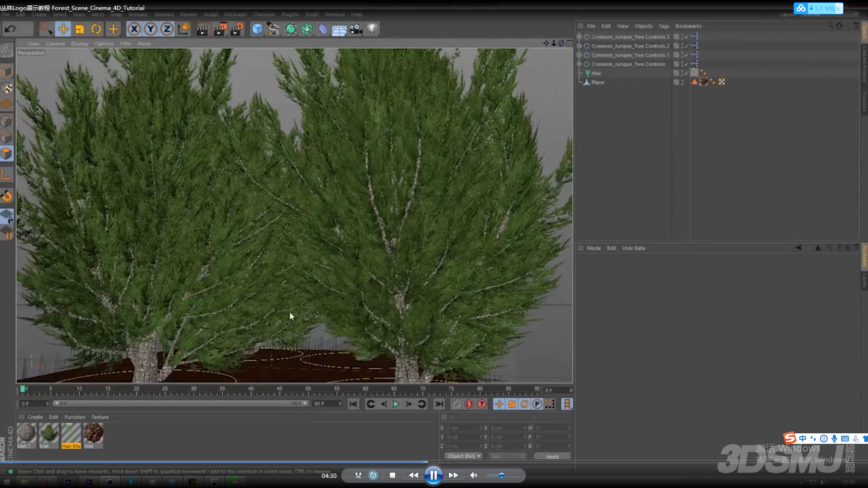Toggle green enable checkmark of Hair object
Screen dimensions: 868x488
687,73
